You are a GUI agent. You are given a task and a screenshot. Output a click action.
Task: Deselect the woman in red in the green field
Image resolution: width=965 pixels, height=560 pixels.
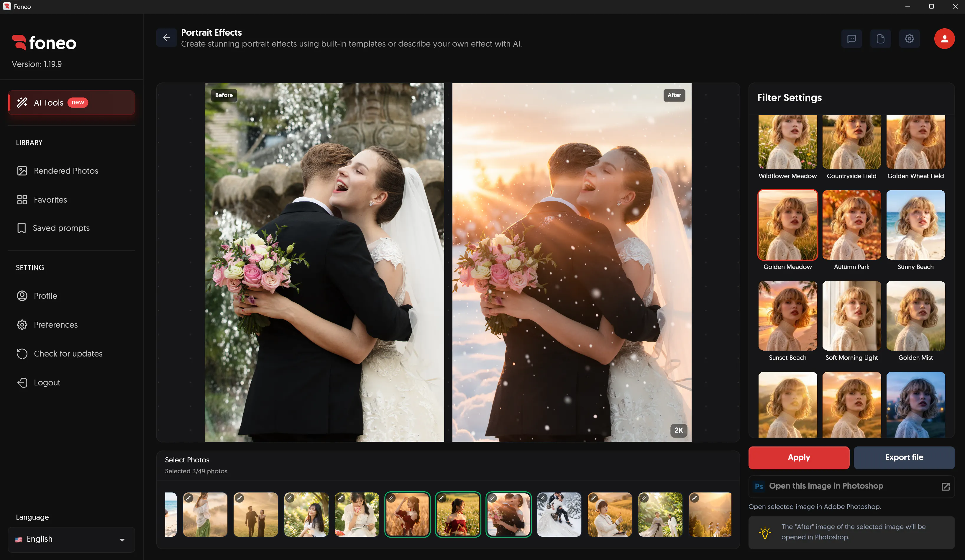[x=458, y=515]
